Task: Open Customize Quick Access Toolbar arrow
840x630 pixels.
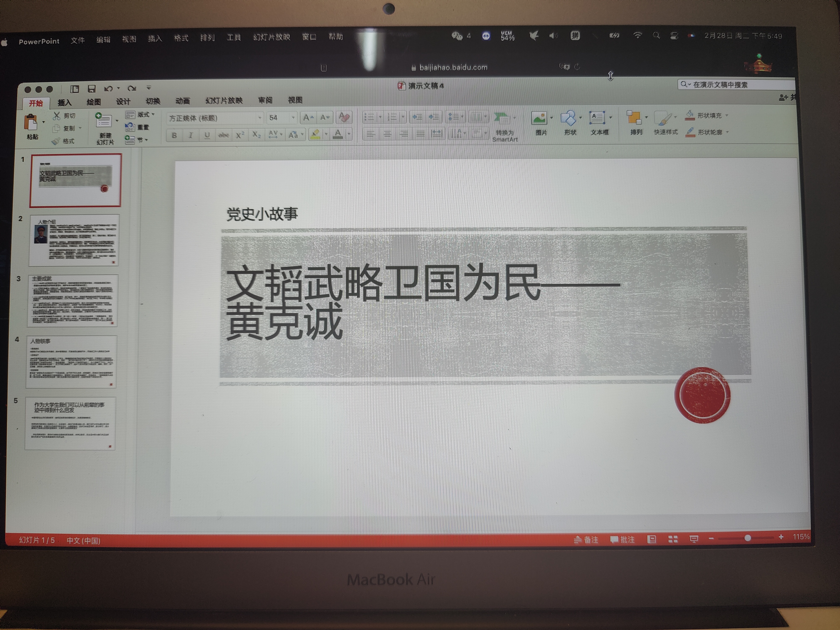Action: point(149,88)
